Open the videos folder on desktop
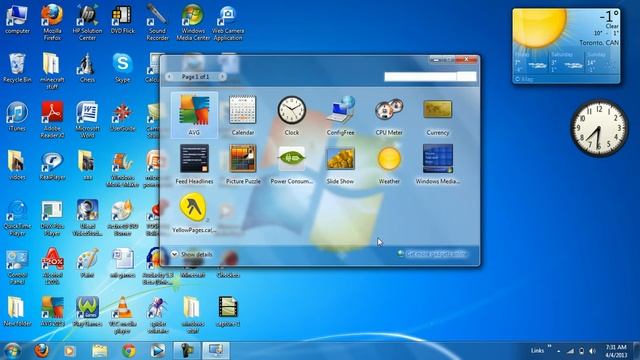Screen dimensions: 640x360 tap(17, 166)
